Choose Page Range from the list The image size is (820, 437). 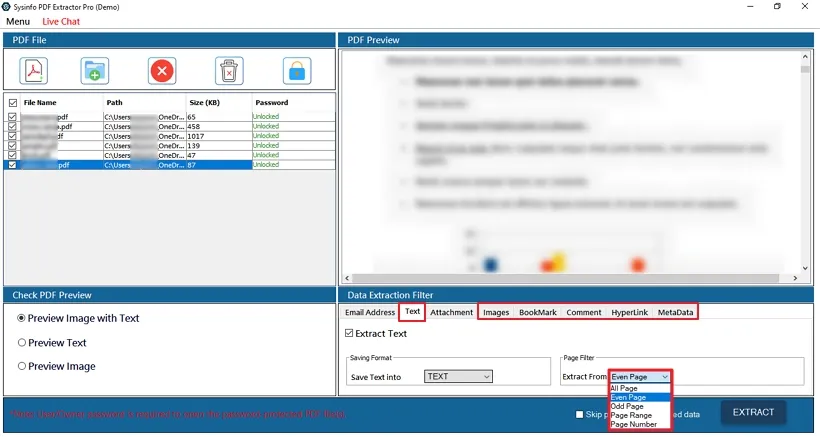point(640,415)
